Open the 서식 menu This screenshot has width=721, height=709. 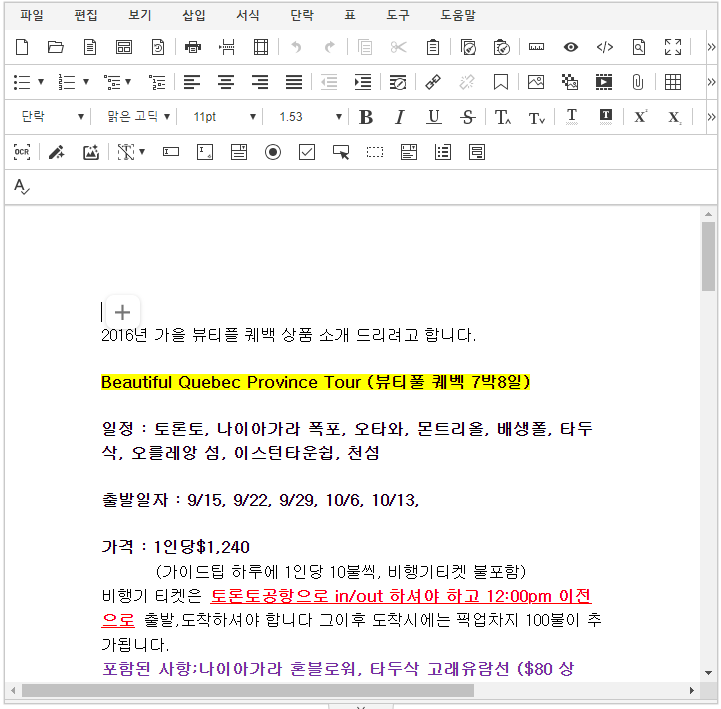[248, 15]
